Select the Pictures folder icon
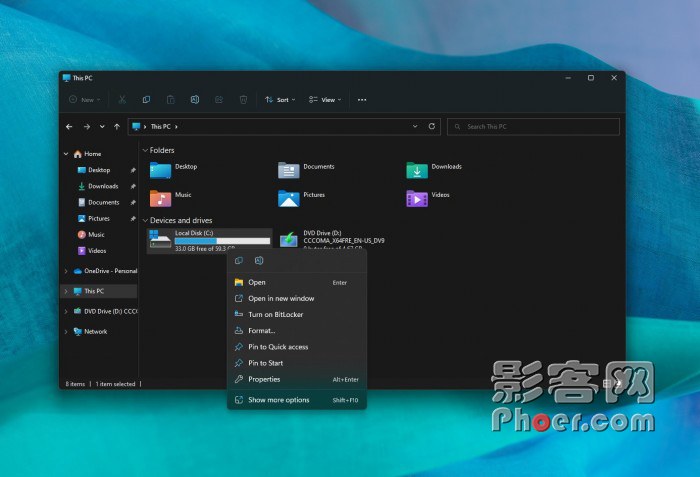Image resolution: width=700 pixels, height=477 pixels. [x=288, y=198]
